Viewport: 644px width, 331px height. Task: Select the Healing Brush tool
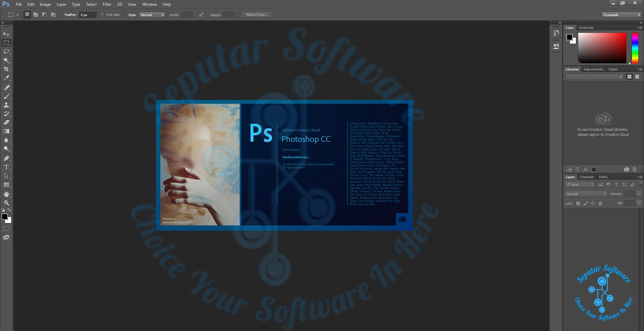click(x=6, y=87)
